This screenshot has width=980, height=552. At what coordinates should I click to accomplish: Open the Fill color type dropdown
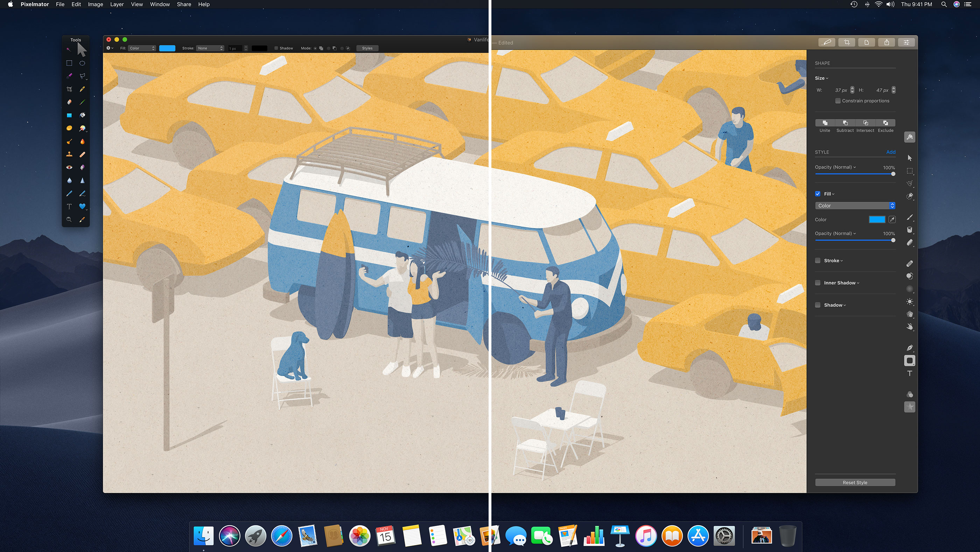click(x=855, y=206)
